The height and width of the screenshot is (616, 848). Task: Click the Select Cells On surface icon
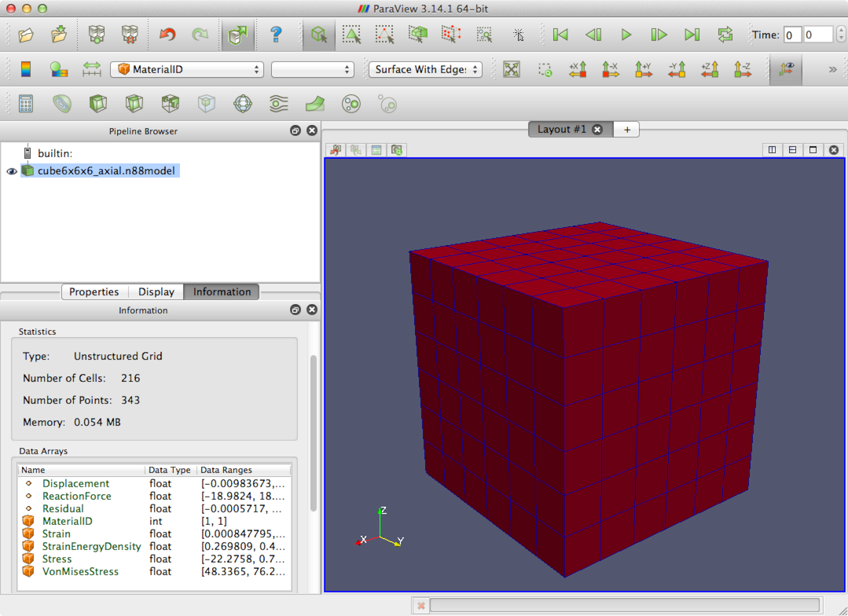(x=351, y=35)
